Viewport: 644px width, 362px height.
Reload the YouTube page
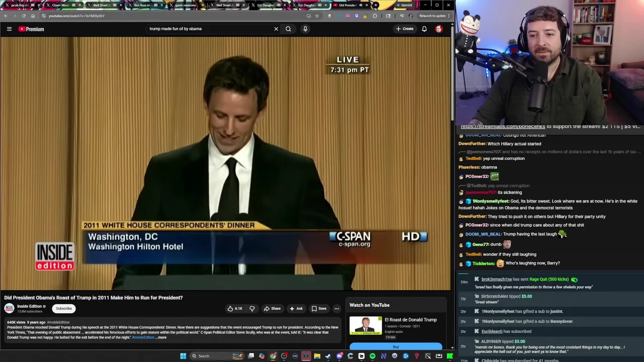pyautogui.click(x=24, y=16)
